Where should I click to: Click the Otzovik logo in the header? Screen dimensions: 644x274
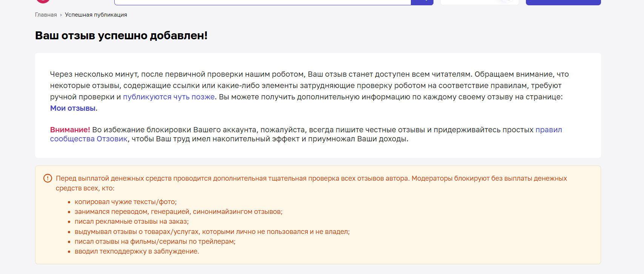pos(43,1)
